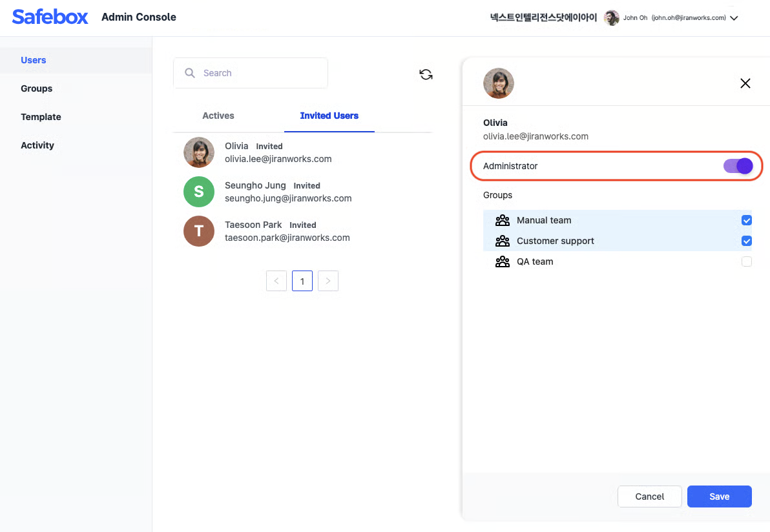Viewport: 770px width, 532px height.
Task: Check the QA team checkbox
Action: pos(747,261)
